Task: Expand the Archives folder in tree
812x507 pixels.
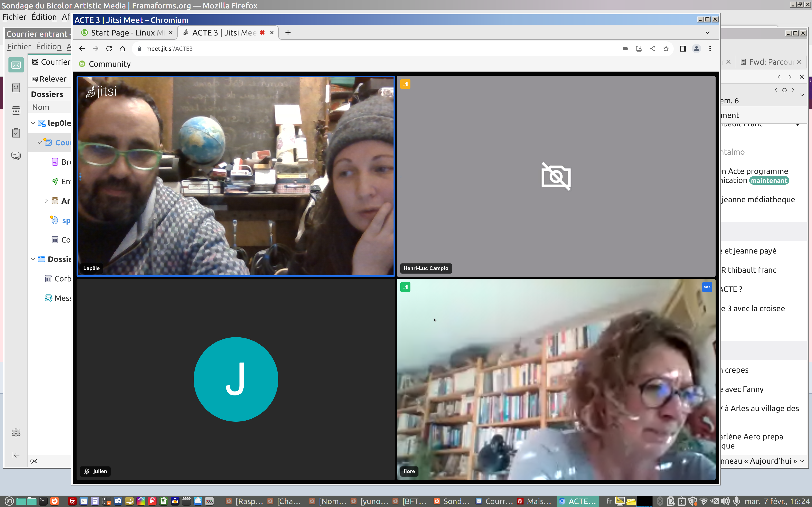Action: click(46, 201)
